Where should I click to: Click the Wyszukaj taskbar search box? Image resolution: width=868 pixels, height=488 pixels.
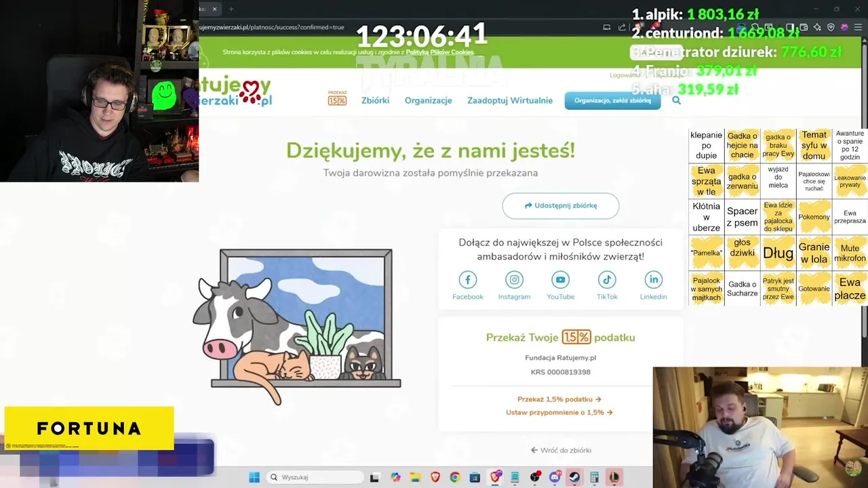coord(315,477)
